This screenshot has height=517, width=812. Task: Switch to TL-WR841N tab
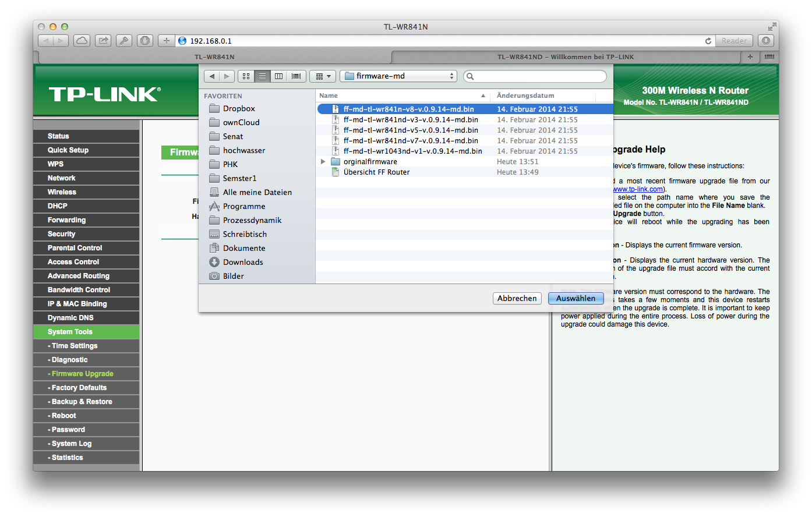214,57
